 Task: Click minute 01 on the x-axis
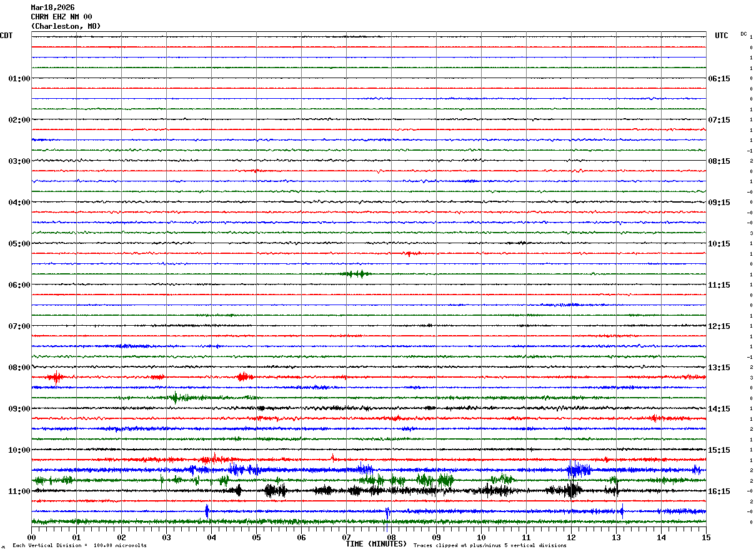coord(76,537)
